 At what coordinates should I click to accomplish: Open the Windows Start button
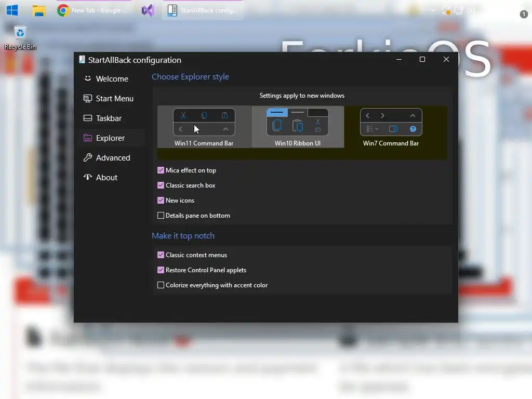[12, 10]
